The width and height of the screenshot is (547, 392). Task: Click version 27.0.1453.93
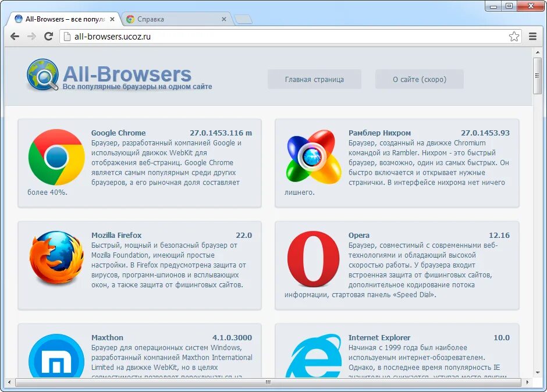485,133
